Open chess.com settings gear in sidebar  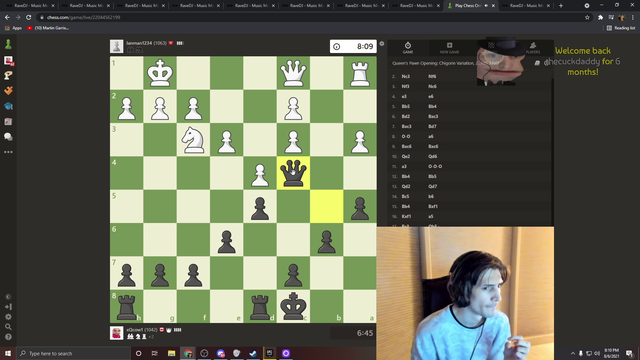(x=8, y=317)
